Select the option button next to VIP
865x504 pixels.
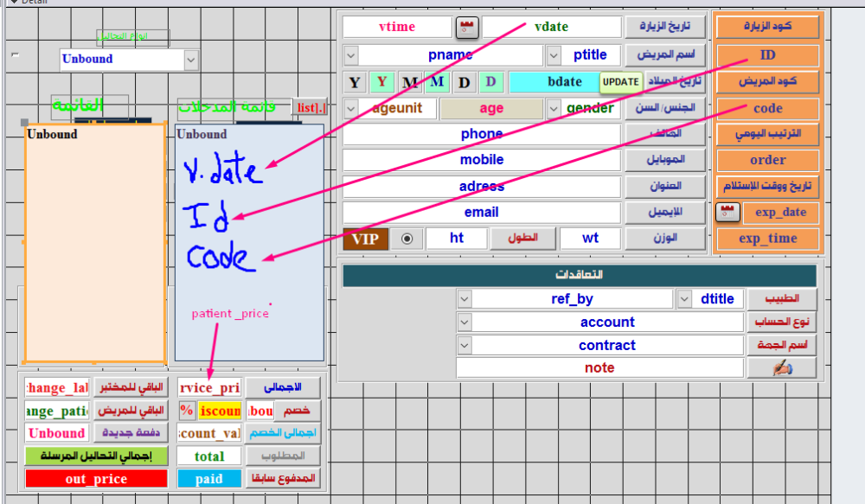coord(407,239)
